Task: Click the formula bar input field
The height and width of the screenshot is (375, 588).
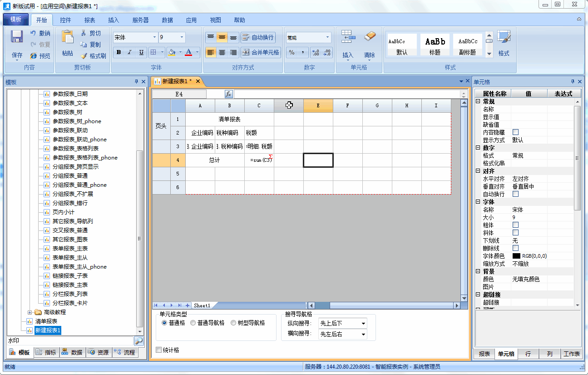Action: [x=347, y=94]
